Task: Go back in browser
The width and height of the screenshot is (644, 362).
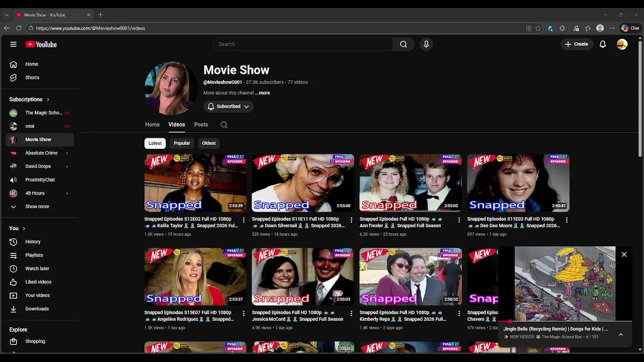Action: [7, 28]
